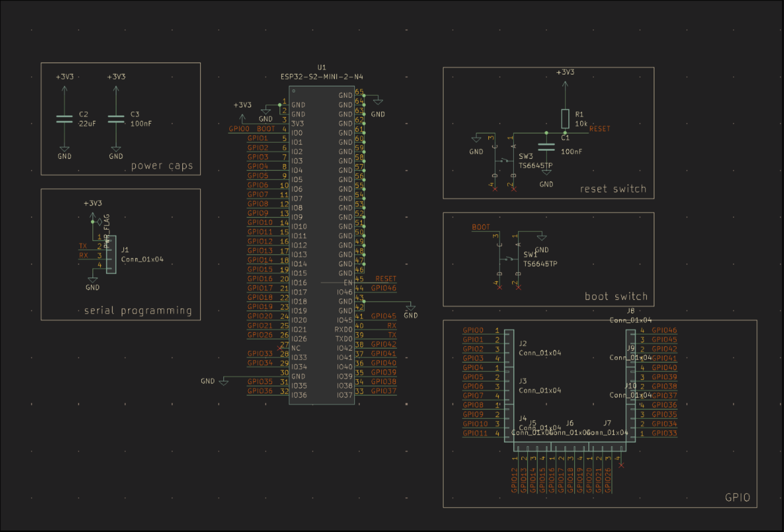The width and height of the screenshot is (784, 532).
Task: Select GPIO26 label at U1 pin 26
Action: (x=260, y=335)
